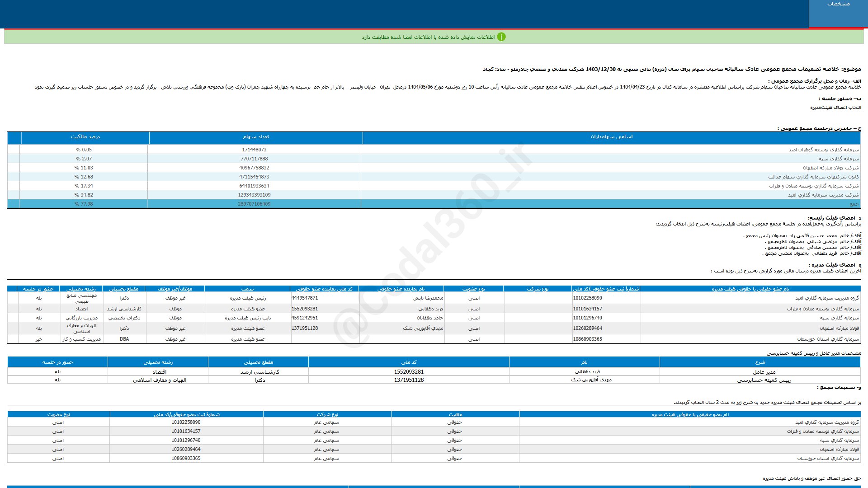Select field of study مدیریت بازرگاني
The image size is (868, 488).
(x=82, y=318)
